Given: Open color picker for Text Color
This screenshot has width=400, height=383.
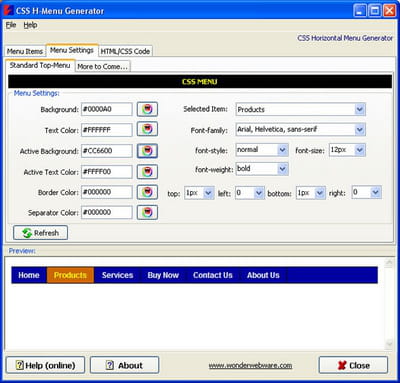Looking at the screenshot, I should [x=147, y=130].
